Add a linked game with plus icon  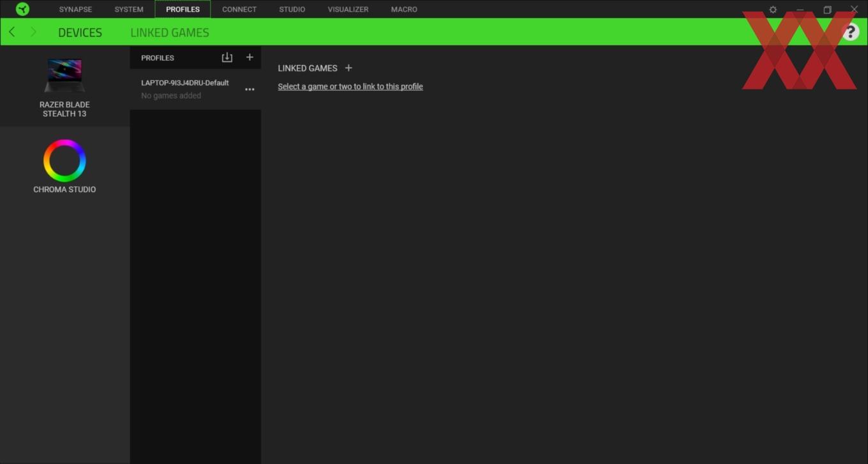pyautogui.click(x=348, y=68)
